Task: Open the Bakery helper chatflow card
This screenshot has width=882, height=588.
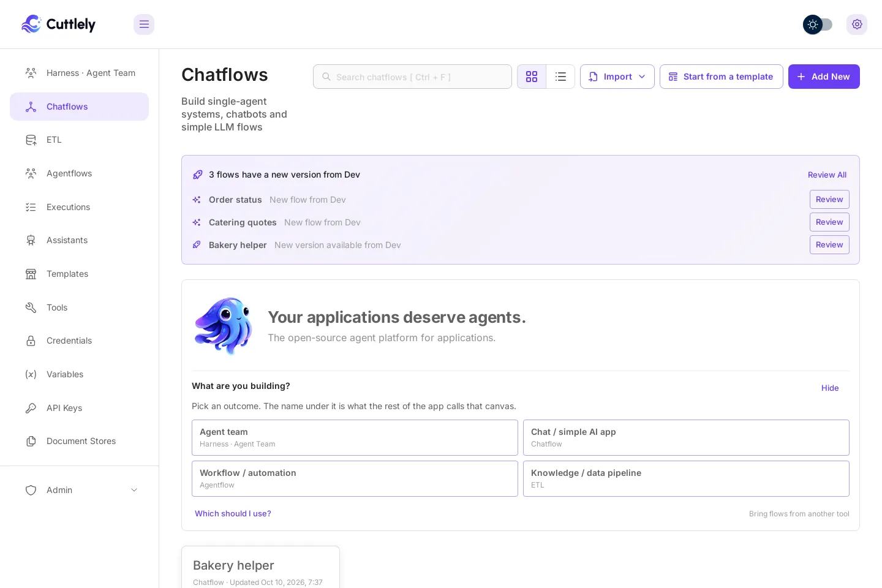Action: point(260,567)
